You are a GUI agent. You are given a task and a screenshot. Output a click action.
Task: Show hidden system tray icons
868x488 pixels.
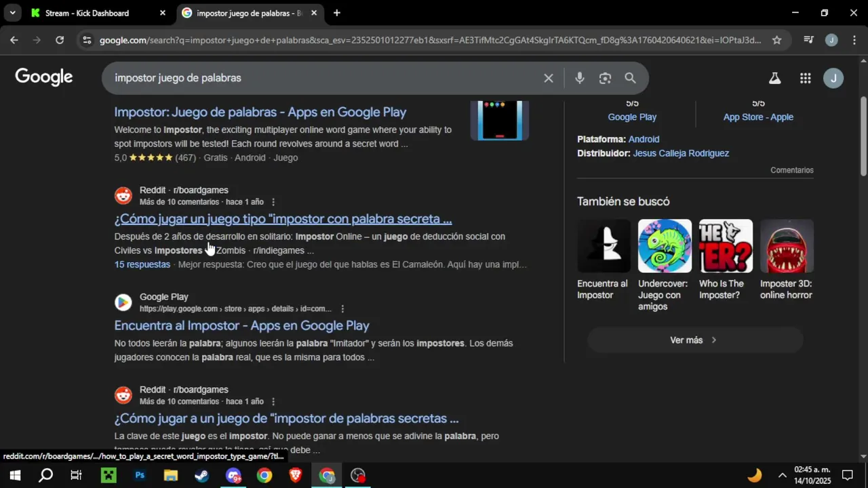[782, 475]
